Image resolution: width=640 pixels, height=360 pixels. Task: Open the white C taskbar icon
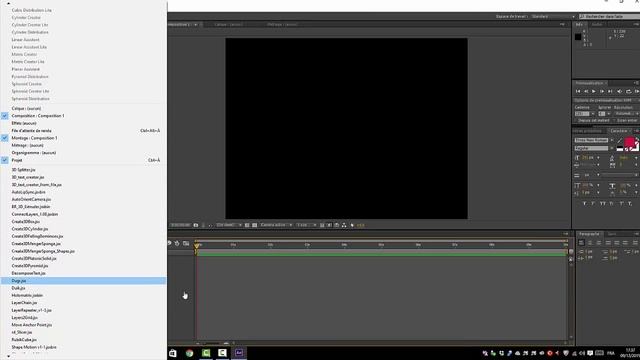(x=222, y=353)
